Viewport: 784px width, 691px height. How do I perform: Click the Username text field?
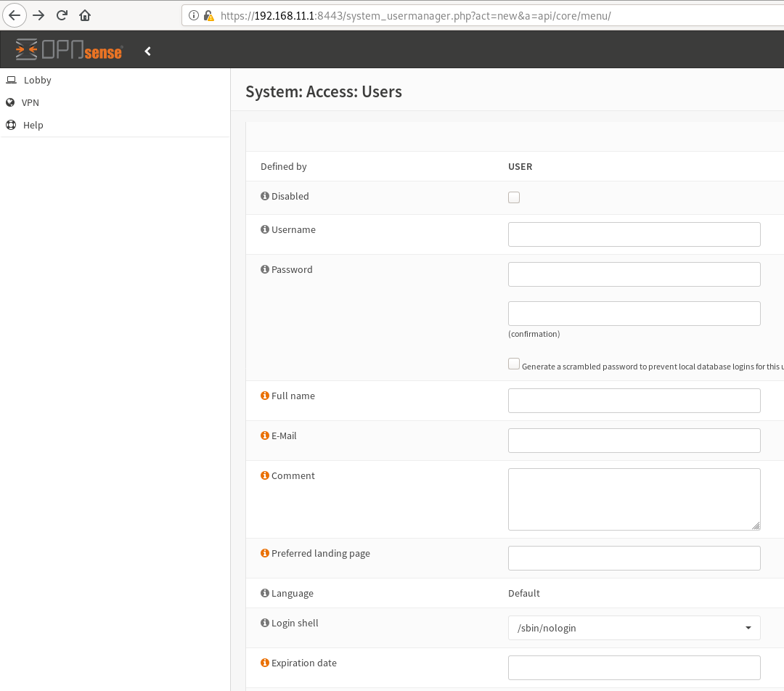(x=634, y=234)
